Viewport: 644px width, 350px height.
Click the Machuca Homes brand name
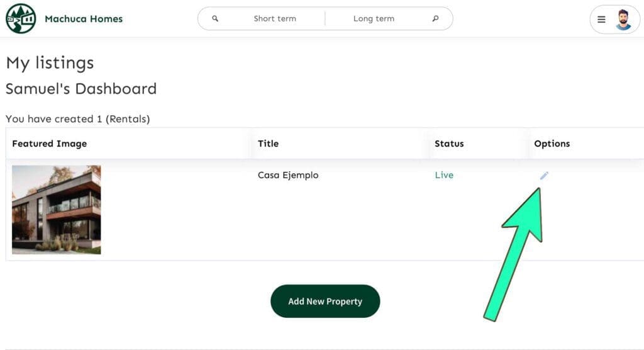click(84, 19)
